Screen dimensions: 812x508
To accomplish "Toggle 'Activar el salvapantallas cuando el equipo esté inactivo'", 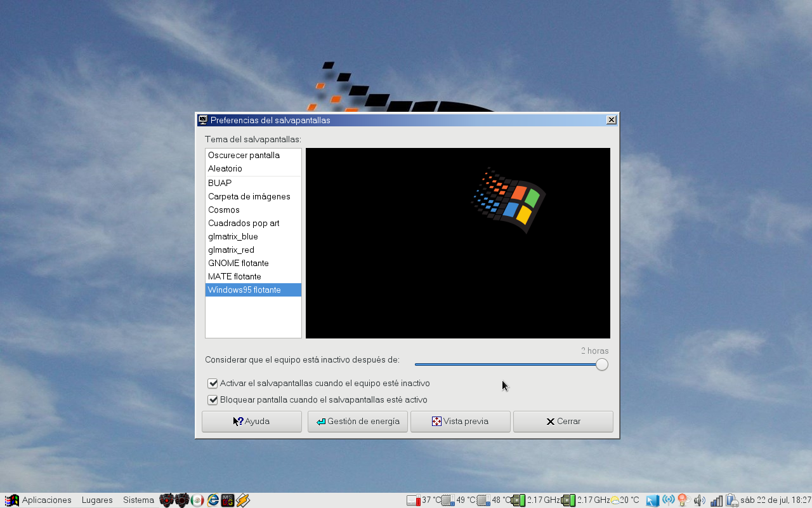I will 319,384.
